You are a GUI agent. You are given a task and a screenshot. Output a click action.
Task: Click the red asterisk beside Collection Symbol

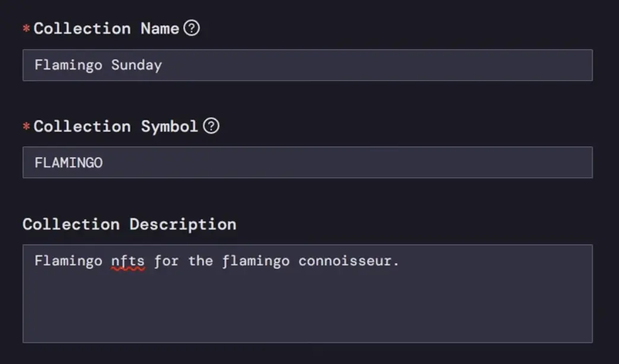(x=25, y=127)
